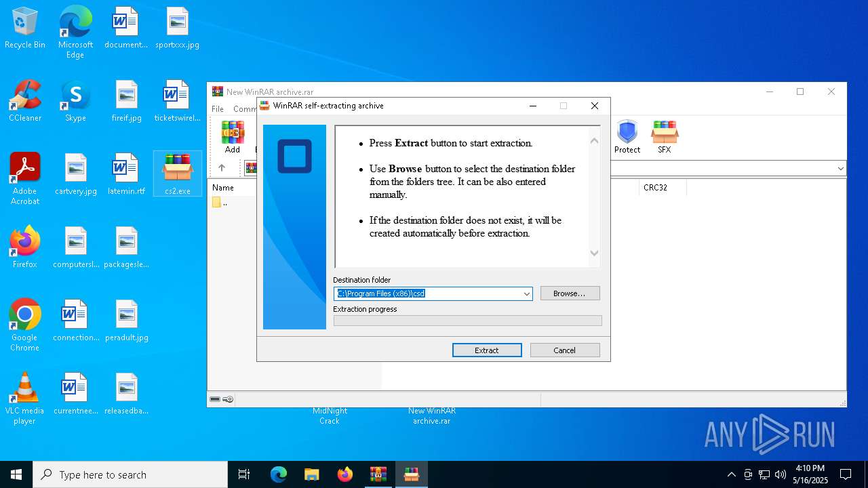
Task: Select the document Word file on desktop
Action: click(x=126, y=28)
